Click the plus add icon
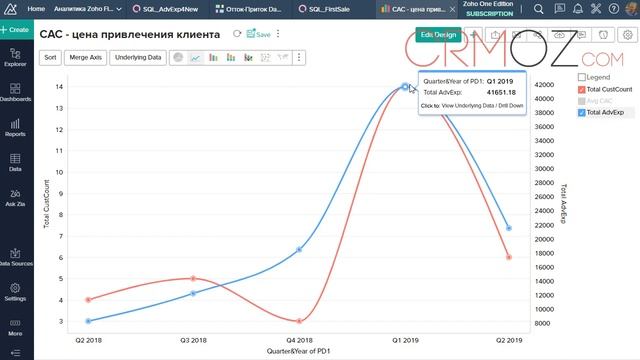 pyautogui.click(x=473, y=35)
